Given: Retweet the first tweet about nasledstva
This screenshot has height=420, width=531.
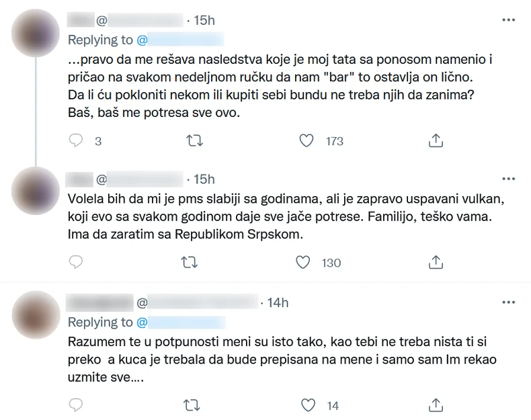Looking at the screenshot, I should (x=191, y=140).
